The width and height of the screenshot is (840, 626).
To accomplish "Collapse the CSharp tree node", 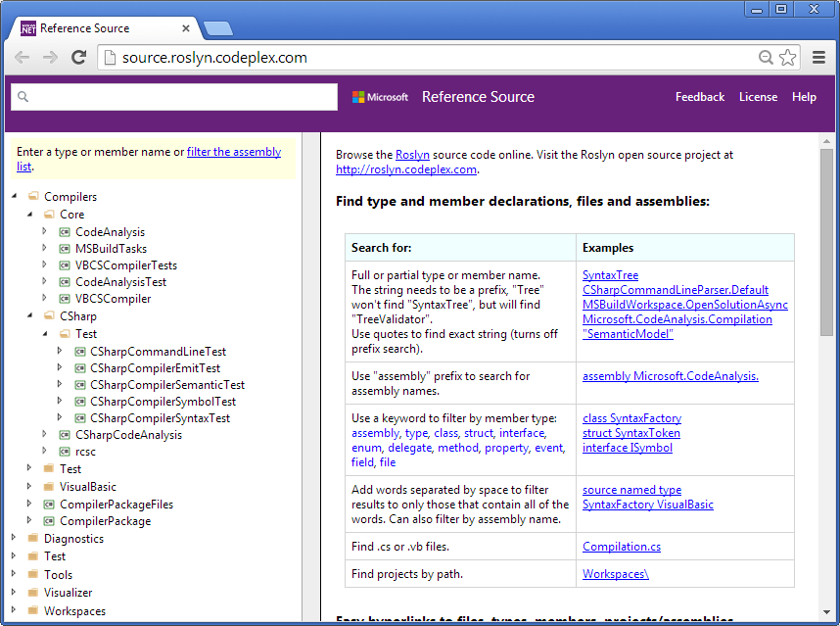I will point(31,316).
